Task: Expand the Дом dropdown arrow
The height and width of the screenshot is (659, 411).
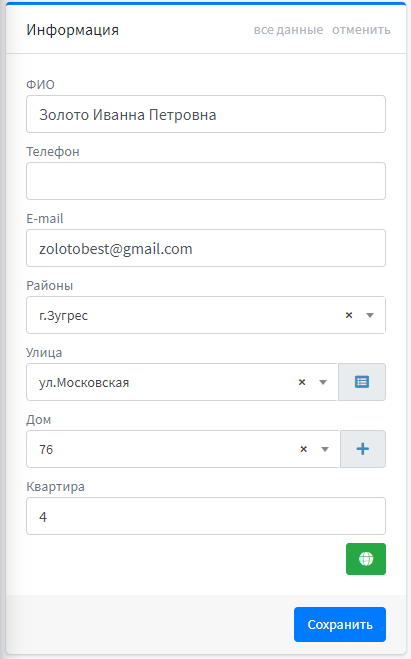Action: point(324,449)
